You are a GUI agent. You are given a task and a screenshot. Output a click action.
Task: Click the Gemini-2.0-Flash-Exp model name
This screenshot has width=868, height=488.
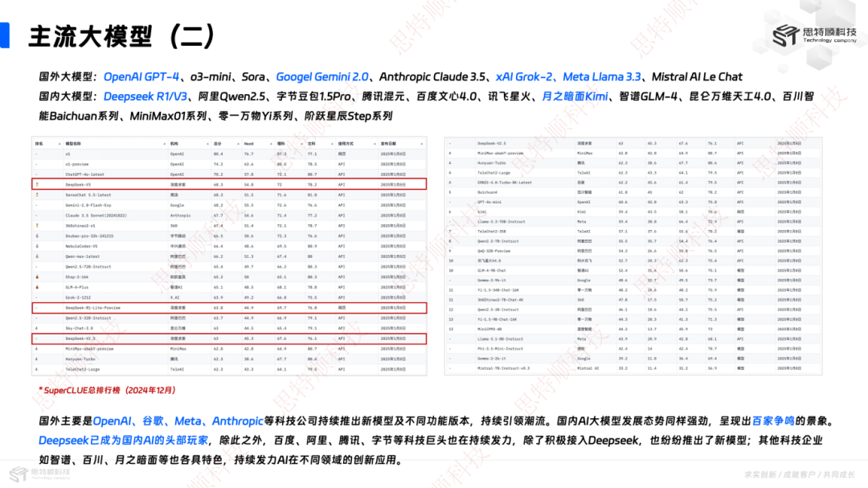click(88, 205)
